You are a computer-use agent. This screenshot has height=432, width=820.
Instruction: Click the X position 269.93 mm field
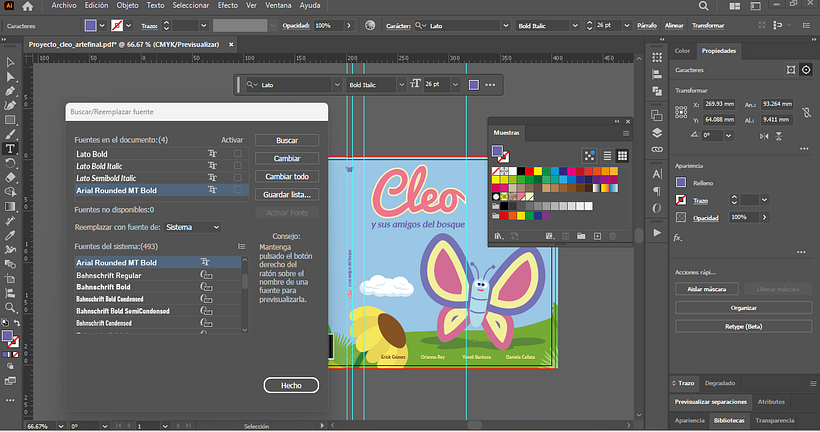pyautogui.click(x=719, y=104)
